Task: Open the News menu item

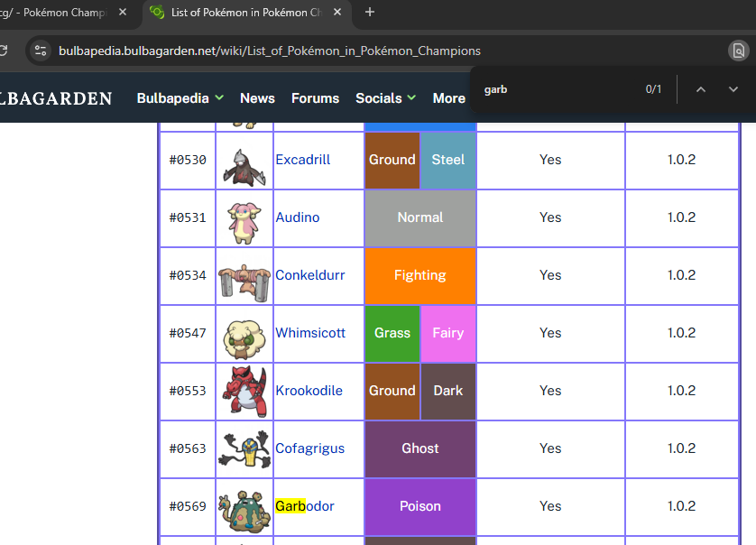Action: click(x=257, y=98)
